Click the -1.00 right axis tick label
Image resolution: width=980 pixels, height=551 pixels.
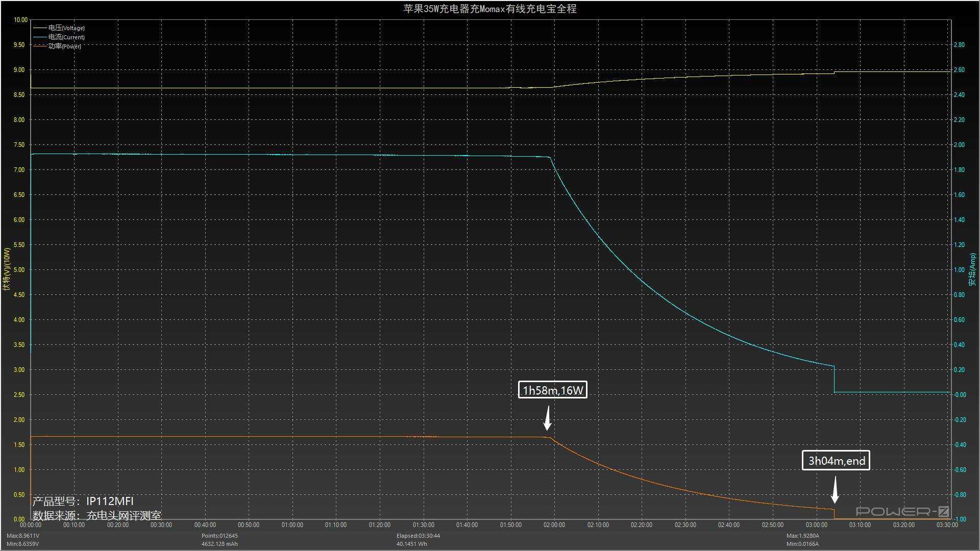tap(960, 519)
